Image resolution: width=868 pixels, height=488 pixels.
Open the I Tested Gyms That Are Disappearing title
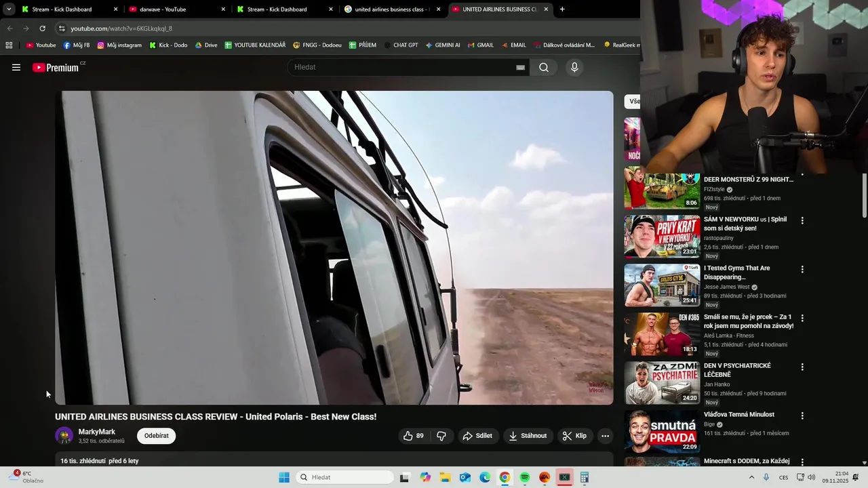[x=737, y=272]
